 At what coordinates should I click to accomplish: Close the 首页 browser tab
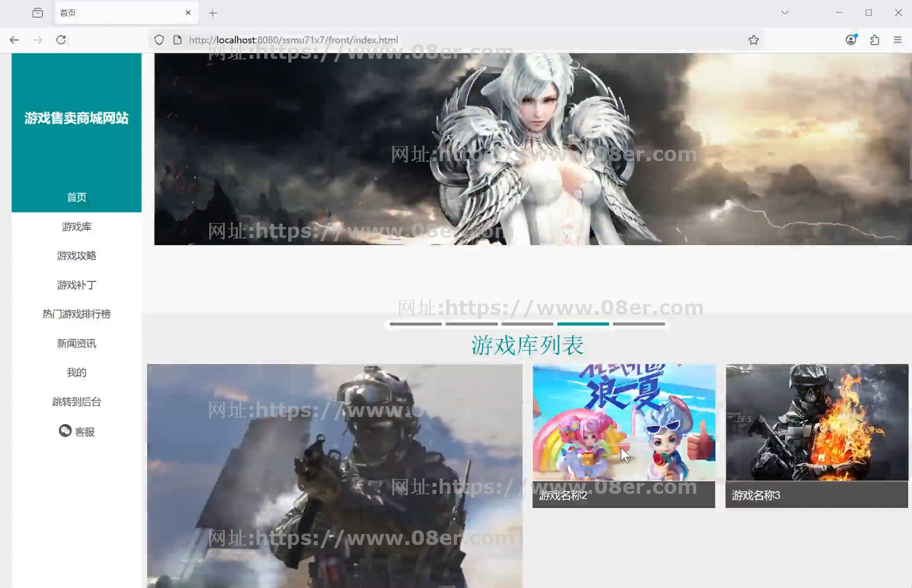[188, 13]
